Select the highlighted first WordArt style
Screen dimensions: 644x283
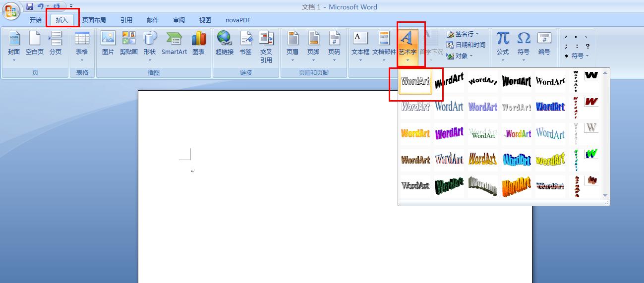coord(415,81)
